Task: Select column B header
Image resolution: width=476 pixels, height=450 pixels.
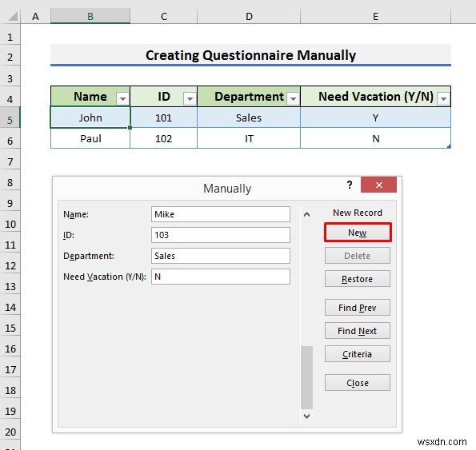Action: click(x=90, y=16)
